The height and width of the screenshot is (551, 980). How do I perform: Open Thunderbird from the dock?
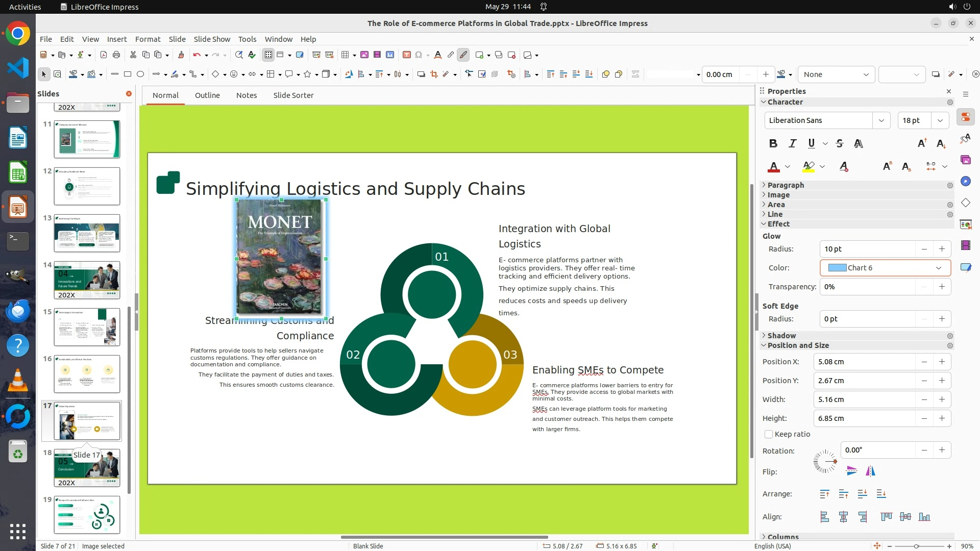tap(18, 310)
